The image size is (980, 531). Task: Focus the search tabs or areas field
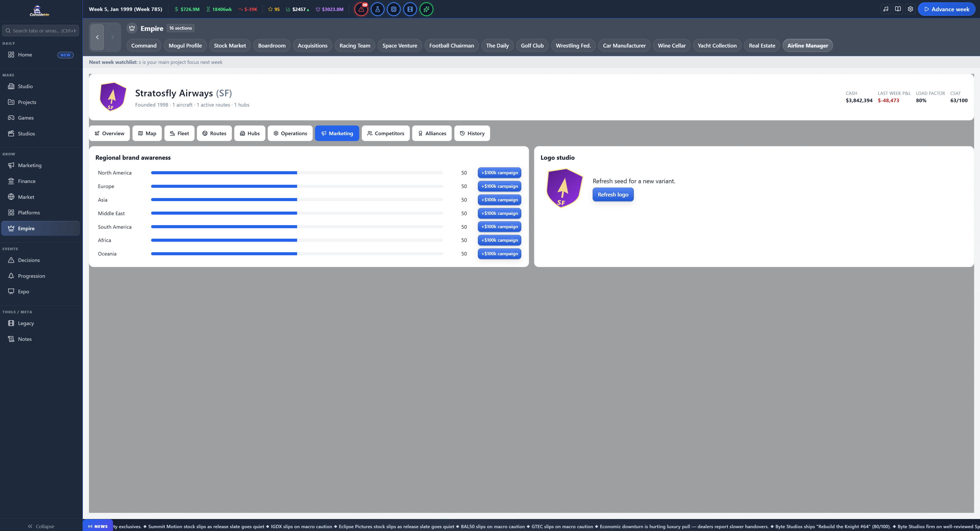click(x=41, y=31)
